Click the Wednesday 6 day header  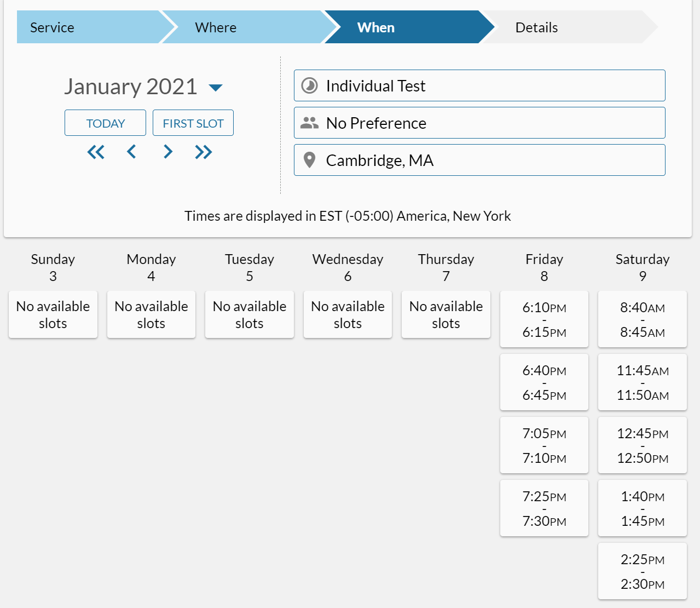(x=348, y=267)
